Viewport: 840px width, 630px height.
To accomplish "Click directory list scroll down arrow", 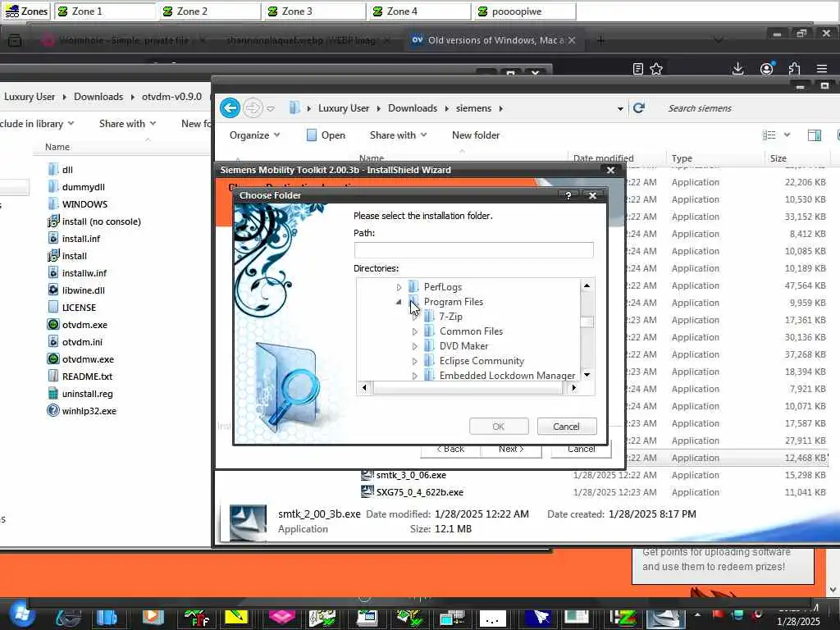I will [x=587, y=375].
